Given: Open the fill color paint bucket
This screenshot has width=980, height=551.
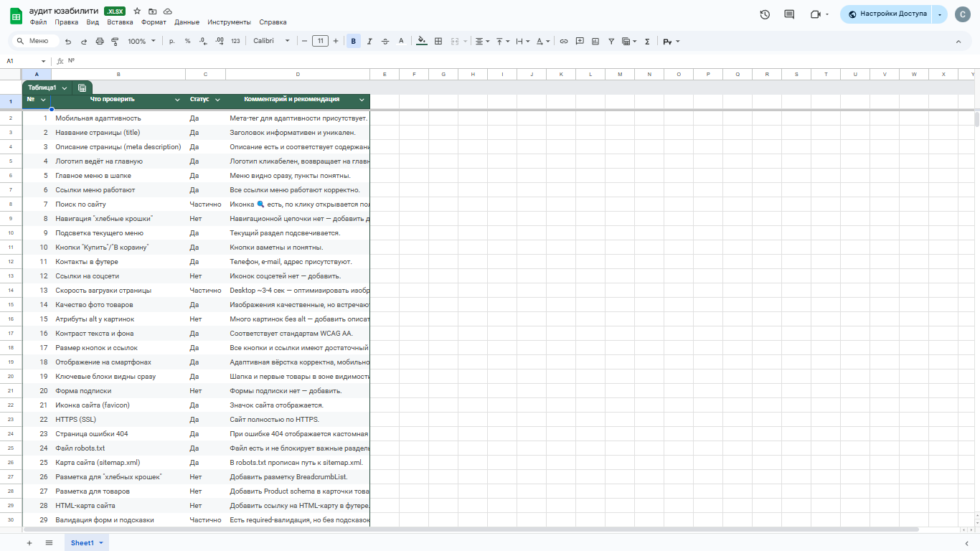Looking at the screenshot, I should (421, 42).
